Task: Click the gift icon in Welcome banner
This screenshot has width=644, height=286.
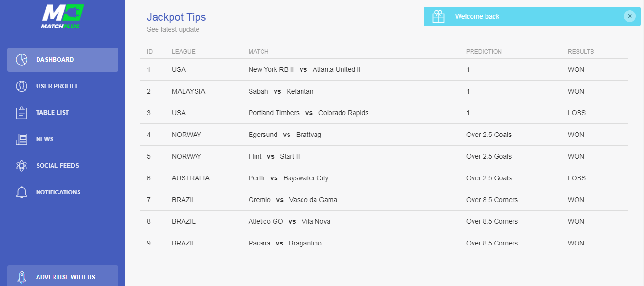Action: click(438, 16)
